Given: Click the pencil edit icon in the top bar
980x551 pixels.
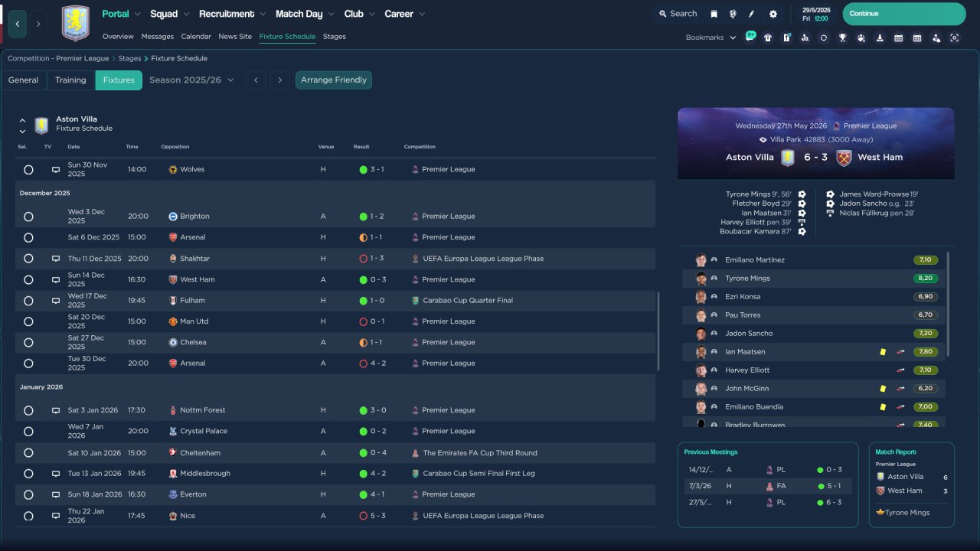Looking at the screenshot, I should point(752,14).
